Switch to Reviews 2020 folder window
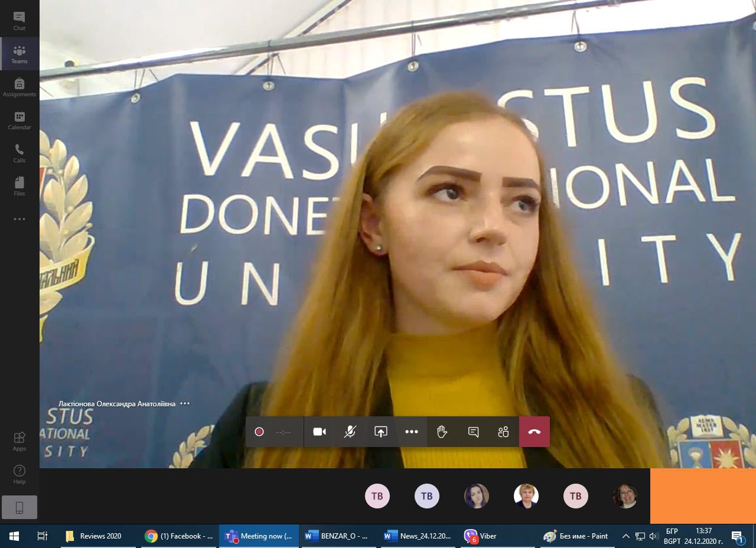Image resolution: width=756 pixels, height=548 pixels. click(x=98, y=536)
